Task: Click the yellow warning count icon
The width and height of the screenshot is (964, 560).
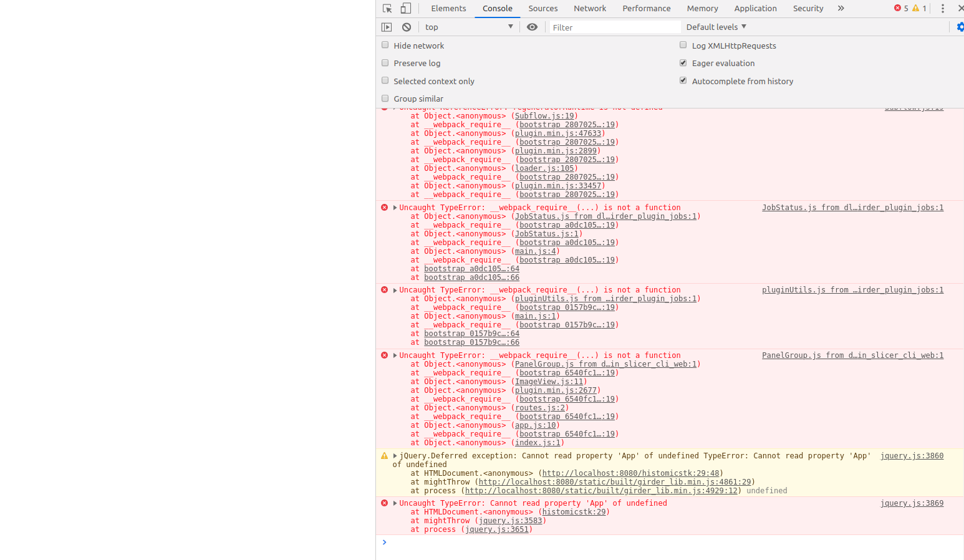Action: click(915, 8)
